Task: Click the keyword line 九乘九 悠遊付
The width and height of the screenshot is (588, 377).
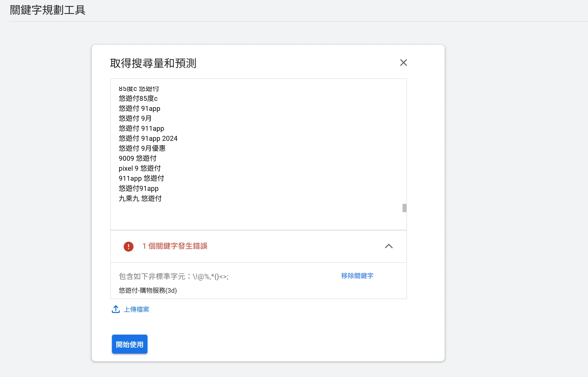Action: (x=140, y=198)
